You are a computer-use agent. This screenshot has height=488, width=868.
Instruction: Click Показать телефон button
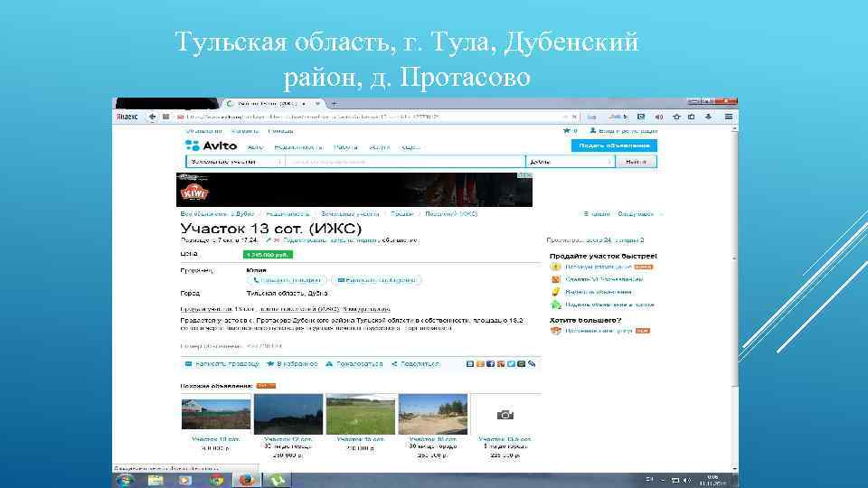click(287, 280)
